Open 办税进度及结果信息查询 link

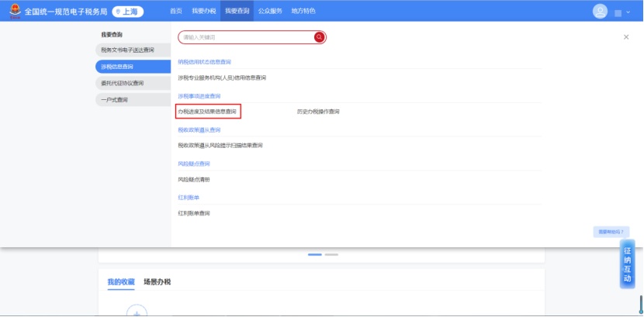tap(207, 112)
